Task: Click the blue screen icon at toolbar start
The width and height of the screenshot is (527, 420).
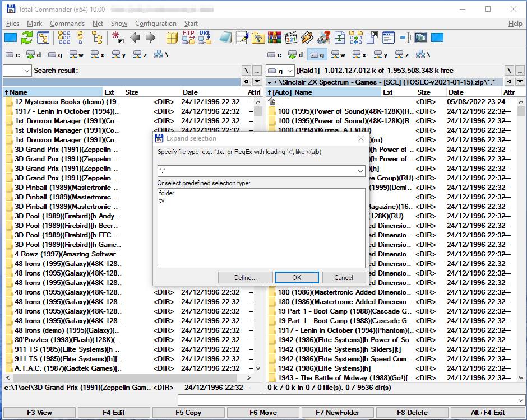Action: pyautogui.click(x=11, y=38)
